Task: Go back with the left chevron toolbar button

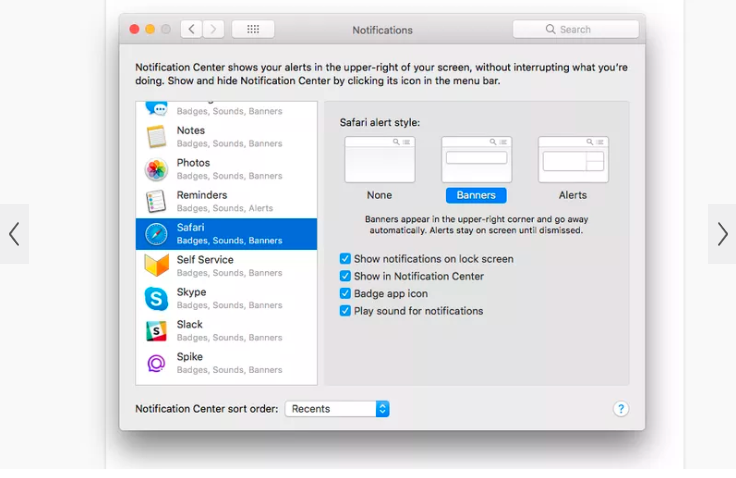Action: point(192,29)
